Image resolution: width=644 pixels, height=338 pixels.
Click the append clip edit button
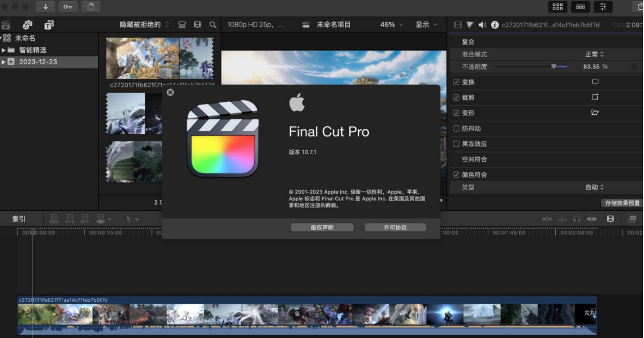coord(85,219)
